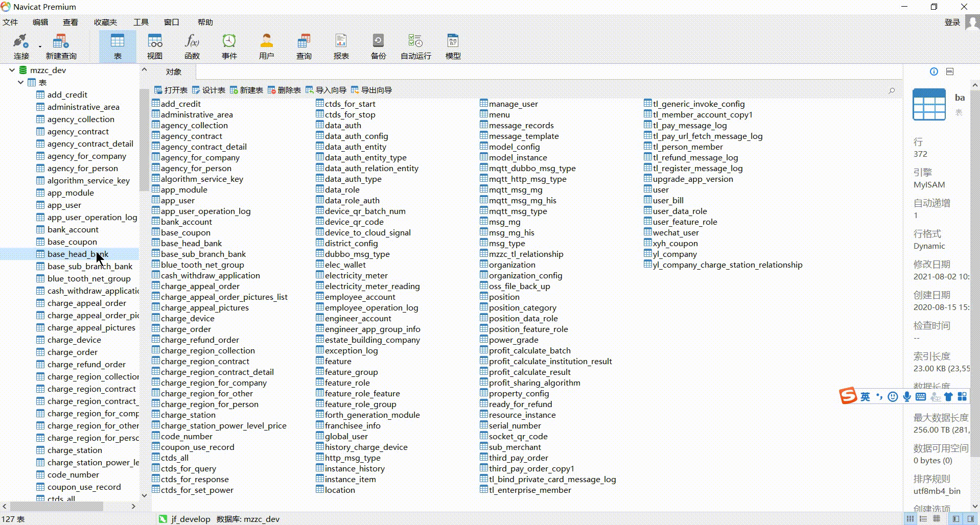This screenshot has height=525, width=980.
Task: Open the 模型 (Model) tool
Action: pyautogui.click(x=453, y=46)
